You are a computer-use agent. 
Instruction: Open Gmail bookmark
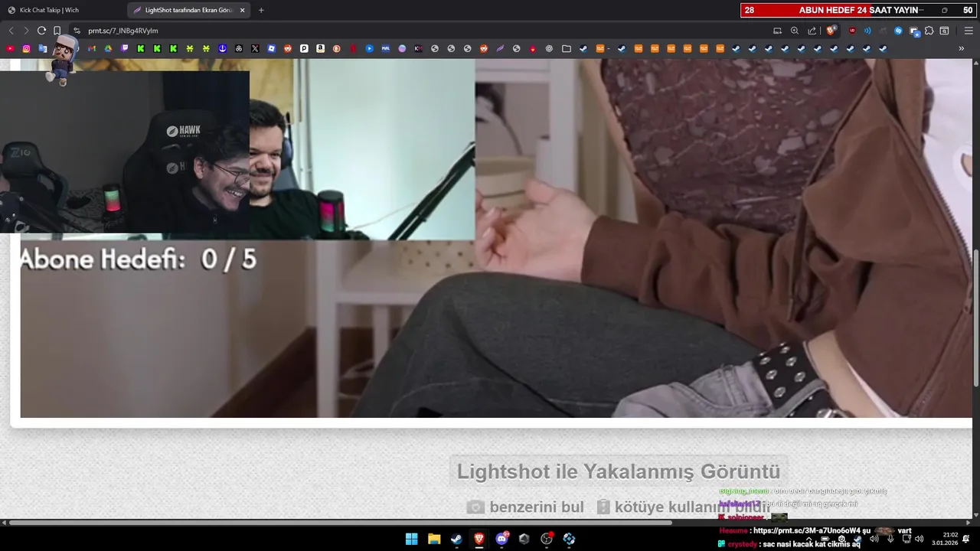click(x=92, y=48)
